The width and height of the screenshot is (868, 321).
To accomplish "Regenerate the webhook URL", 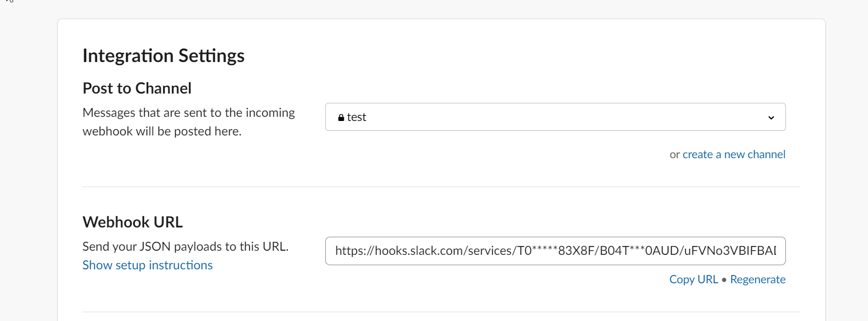I will point(757,279).
